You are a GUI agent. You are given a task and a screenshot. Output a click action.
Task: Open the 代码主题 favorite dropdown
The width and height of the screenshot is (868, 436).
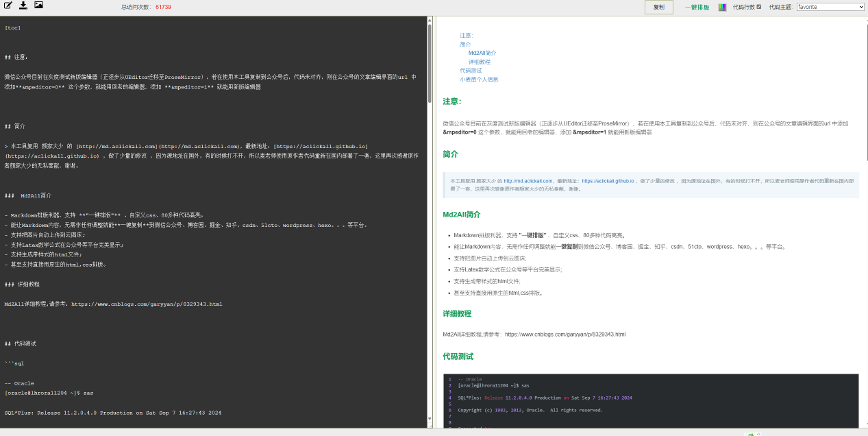(830, 7)
